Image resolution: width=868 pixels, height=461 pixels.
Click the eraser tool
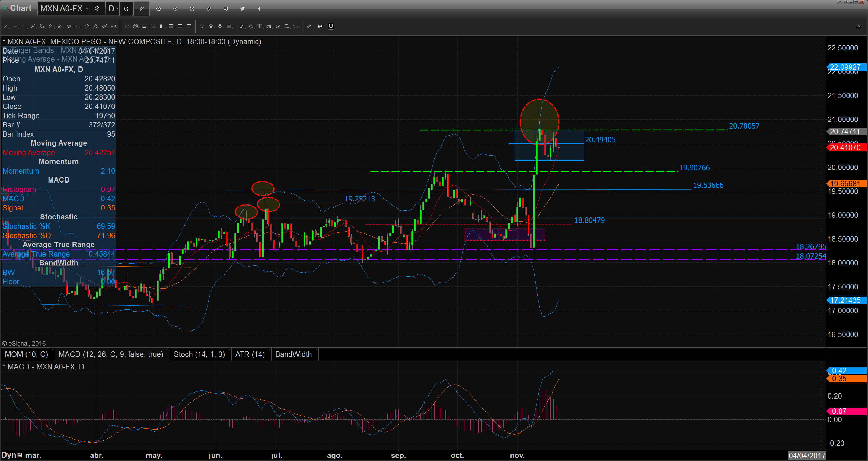coord(309,26)
